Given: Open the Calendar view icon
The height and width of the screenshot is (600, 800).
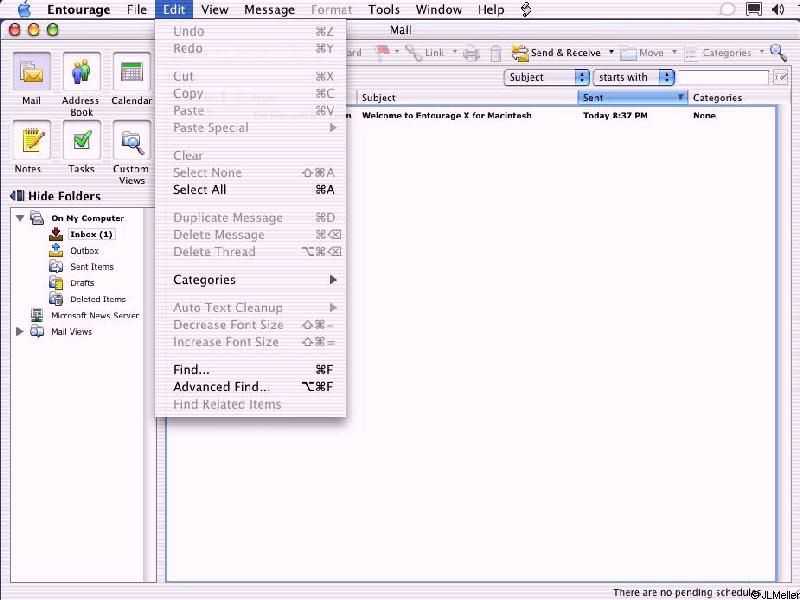Looking at the screenshot, I should (x=132, y=72).
